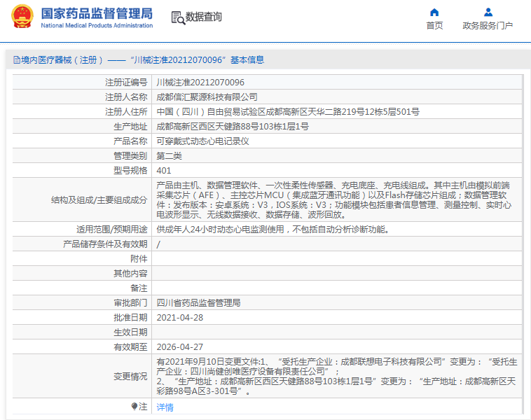Select product name 可穿戴式动态心电记录仪
The image size is (531, 420).
click(202, 141)
